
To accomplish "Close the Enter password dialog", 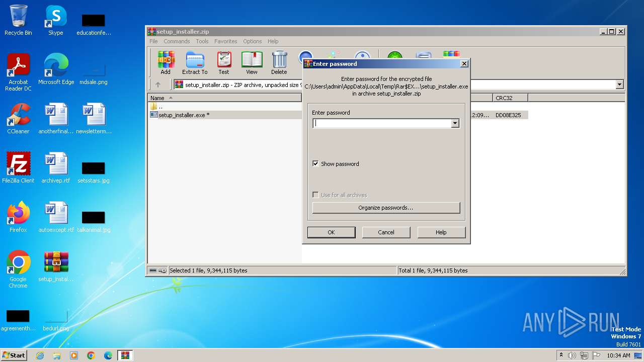I will (x=464, y=63).
